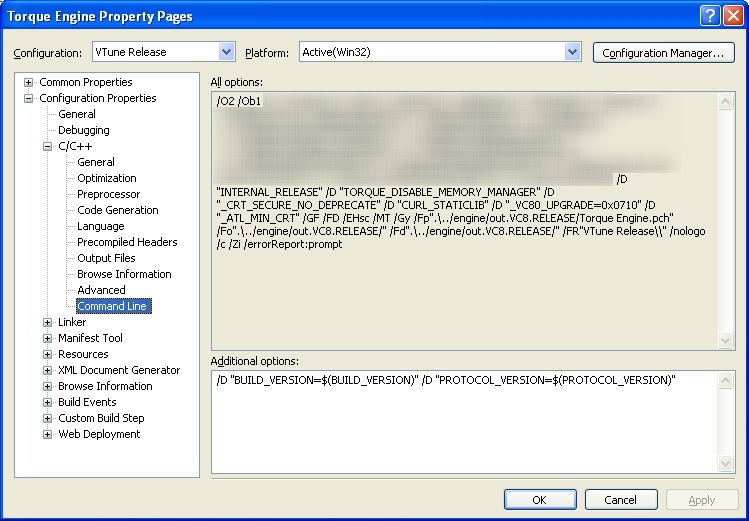Click the Configuration Manager button
The image size is (749, 521).
663,52
